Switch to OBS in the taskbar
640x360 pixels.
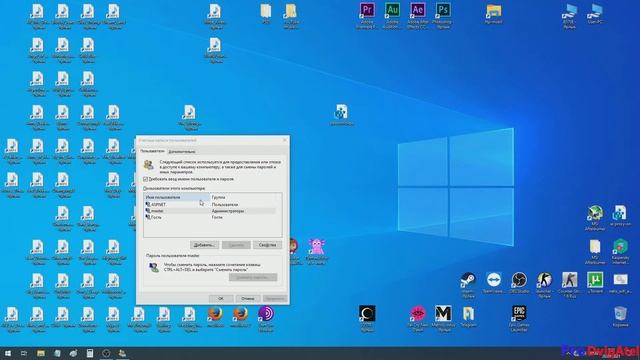click(106, 353)
